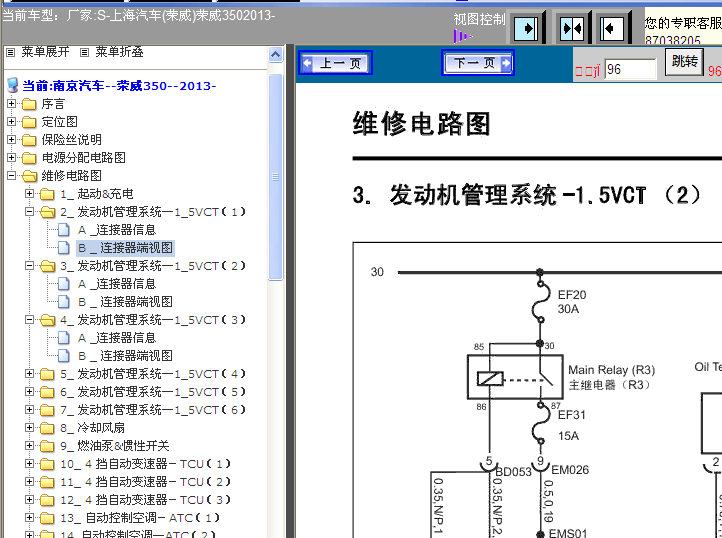Click the folder icon for 8_冷却风扇

coord(47,428)
